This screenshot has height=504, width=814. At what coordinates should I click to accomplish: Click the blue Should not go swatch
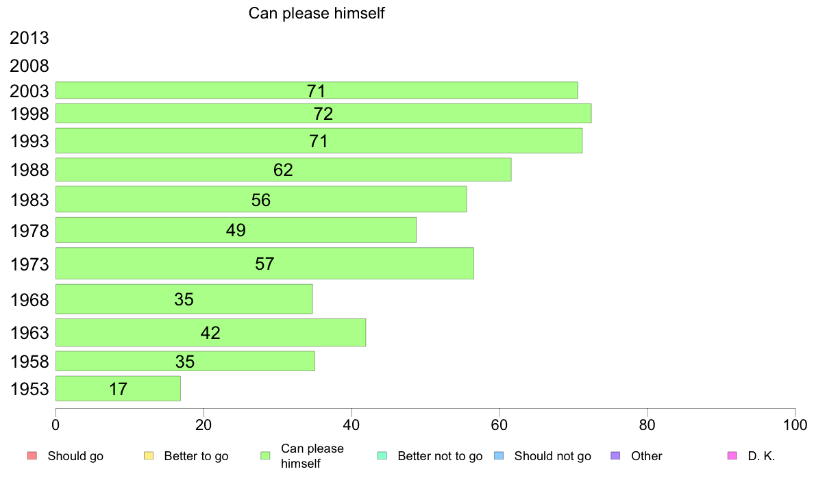click(499, 456)
